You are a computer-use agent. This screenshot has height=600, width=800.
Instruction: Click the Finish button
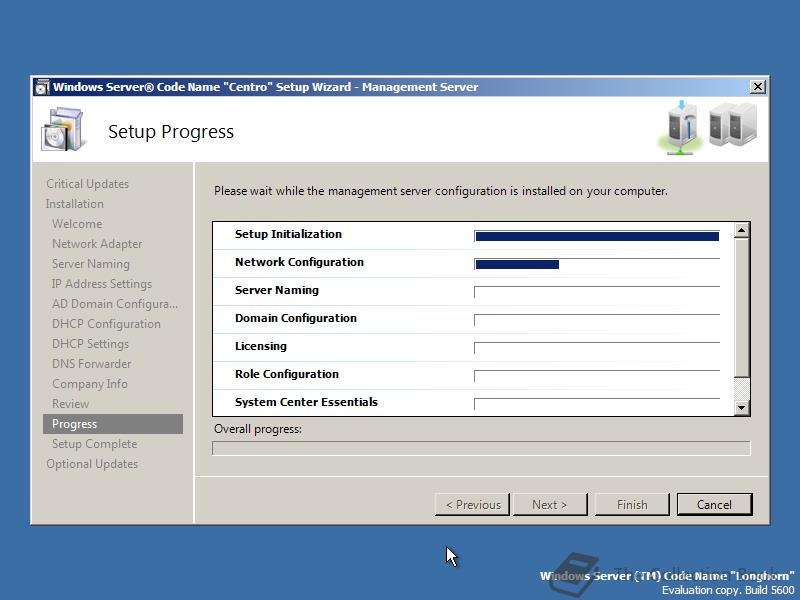coord(632,505)
